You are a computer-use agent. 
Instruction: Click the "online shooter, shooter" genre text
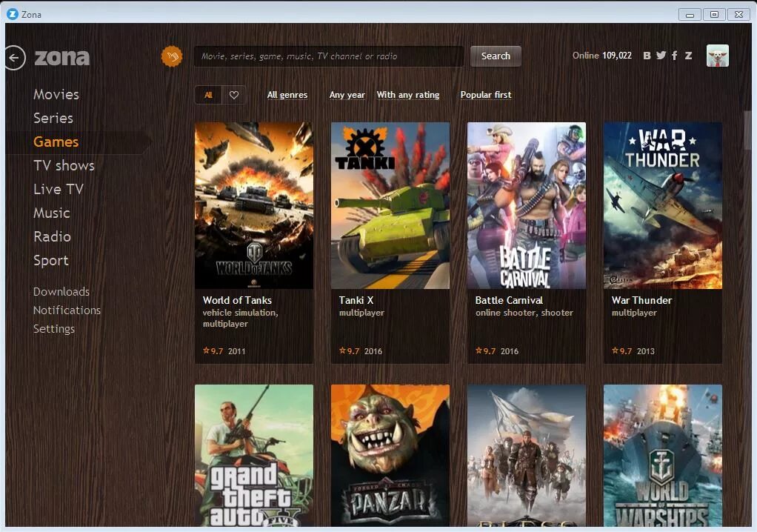click(524, 313)
